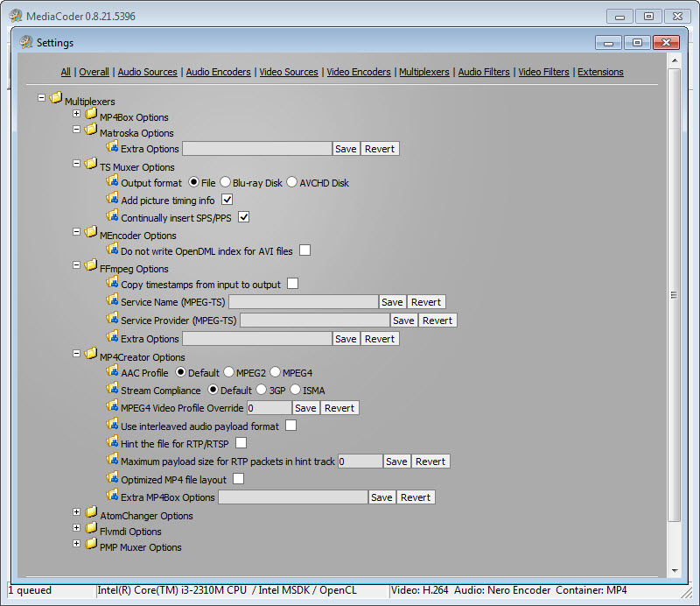Revert Matroska Extra Options
The width and height of the screenshot is (700, 606).
coord(380,149)
